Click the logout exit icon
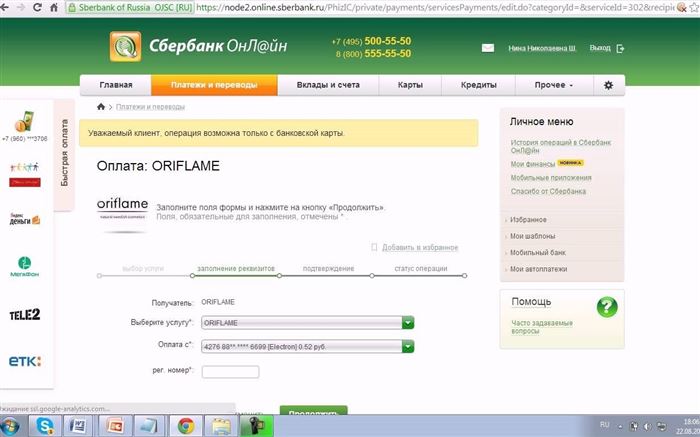 click(620, 49)
